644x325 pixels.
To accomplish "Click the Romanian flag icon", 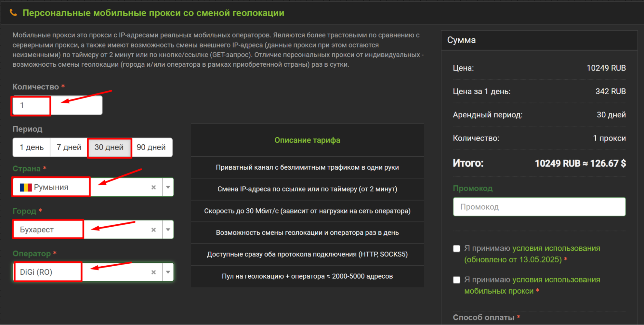I will pyautogui.click(x=25, y=187).
